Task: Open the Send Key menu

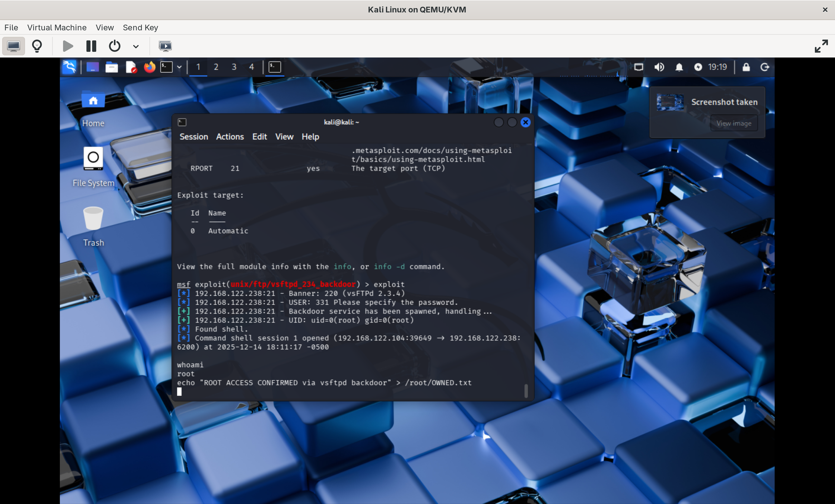Action: tap(140, 27)
